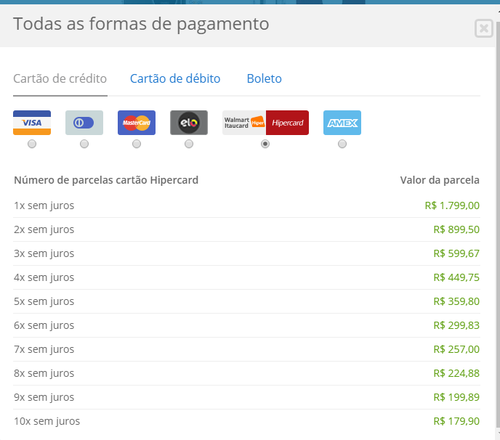Click the MasterCard card icon
The height and width of the screenshot is (440, 500).
137,123
